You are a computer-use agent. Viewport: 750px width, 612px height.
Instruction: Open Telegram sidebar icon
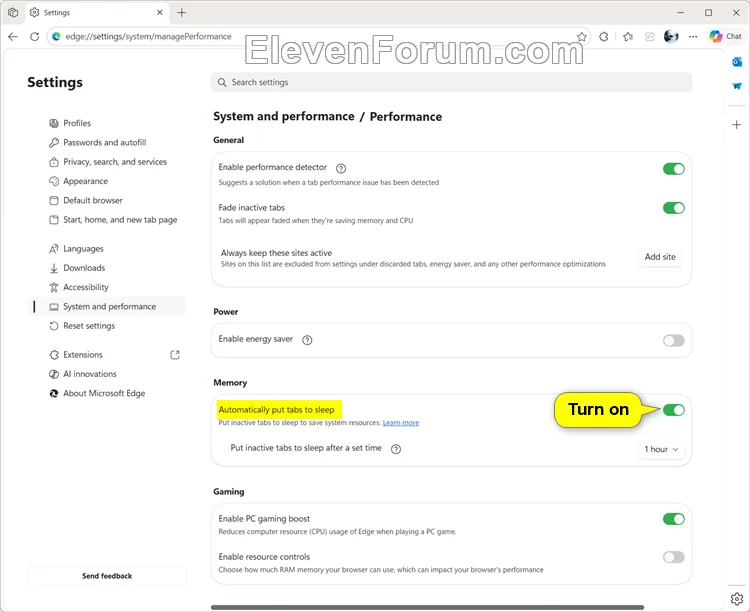(x=737, y=86)
